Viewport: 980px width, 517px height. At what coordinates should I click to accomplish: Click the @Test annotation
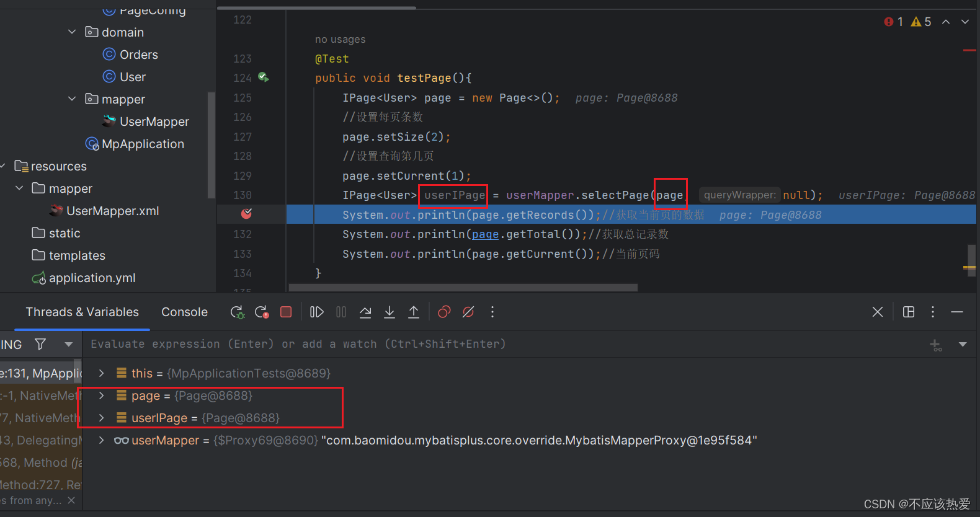[332, 59]
